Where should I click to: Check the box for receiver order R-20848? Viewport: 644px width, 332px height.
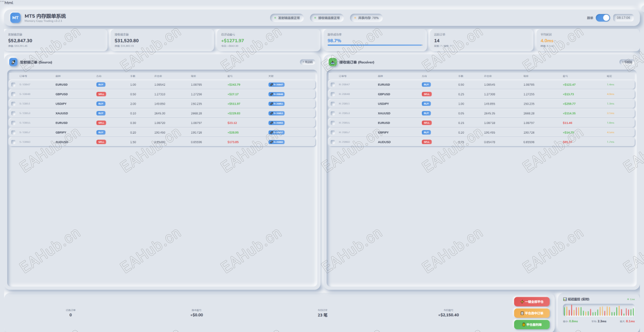(x=332, y=94)
